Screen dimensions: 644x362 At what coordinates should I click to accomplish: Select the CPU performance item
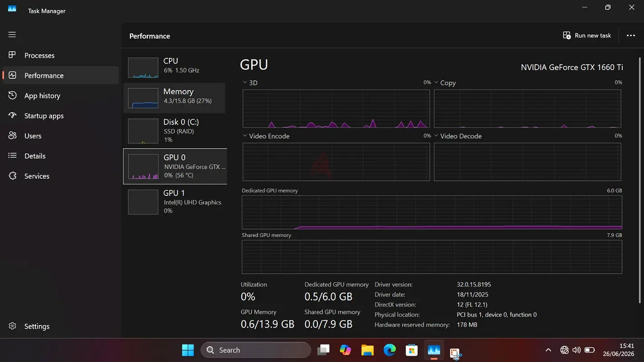coord(175,67)
